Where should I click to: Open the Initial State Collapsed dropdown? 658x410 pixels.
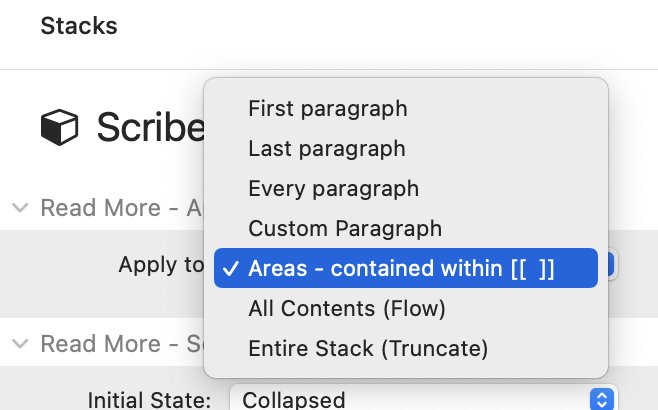click(423, 399)
